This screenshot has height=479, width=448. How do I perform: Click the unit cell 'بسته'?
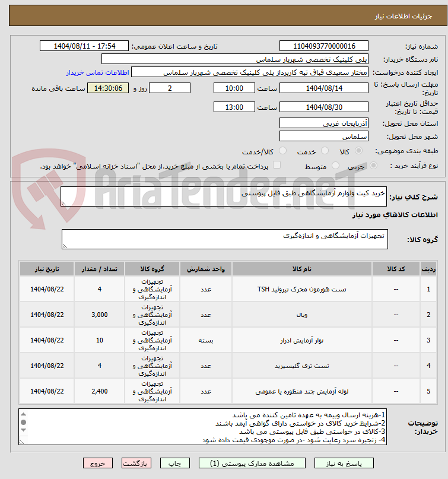[206, 340]
